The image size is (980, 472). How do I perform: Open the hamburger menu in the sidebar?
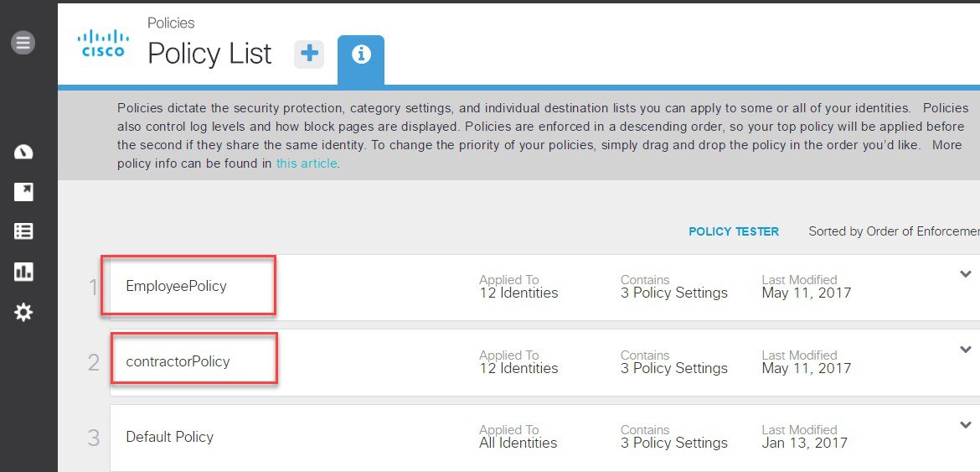coord(23,43)
